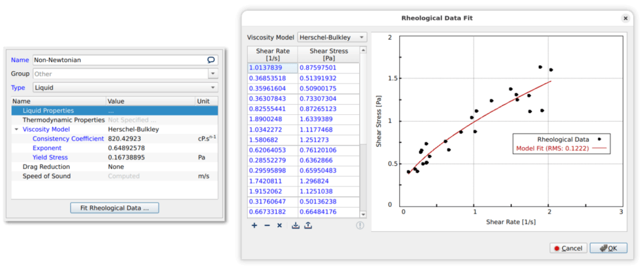
Task: Click shear stress cell 0.73307304
Action: click(328, 99)
